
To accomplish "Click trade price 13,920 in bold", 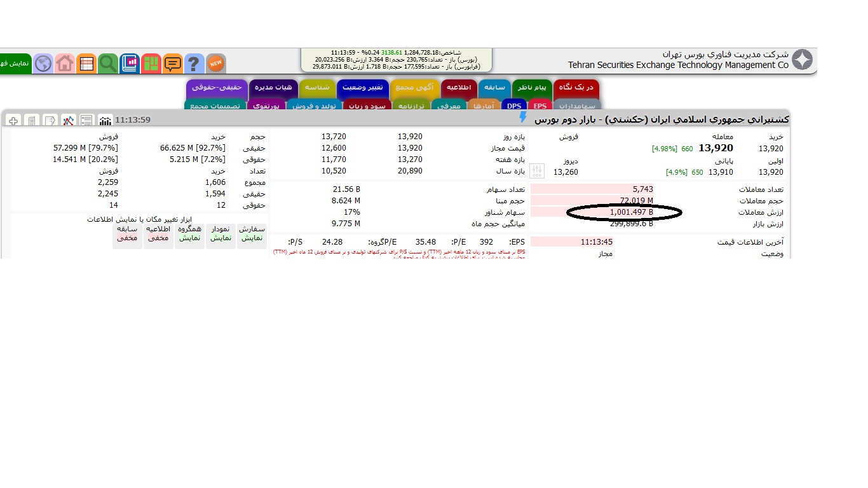I will tap(715, 148).
